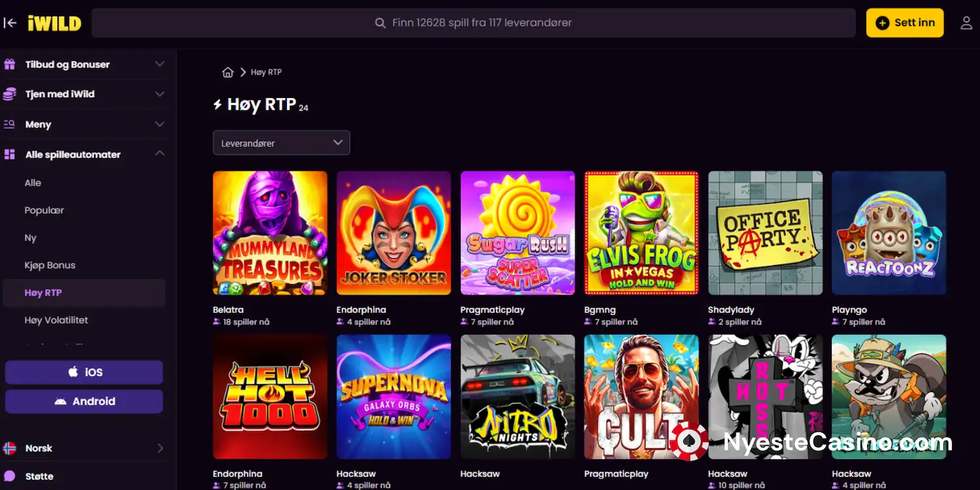Screen dimensions: 980x490
Task: Open the Hot Ross game thumbnail
Action: 765,397
